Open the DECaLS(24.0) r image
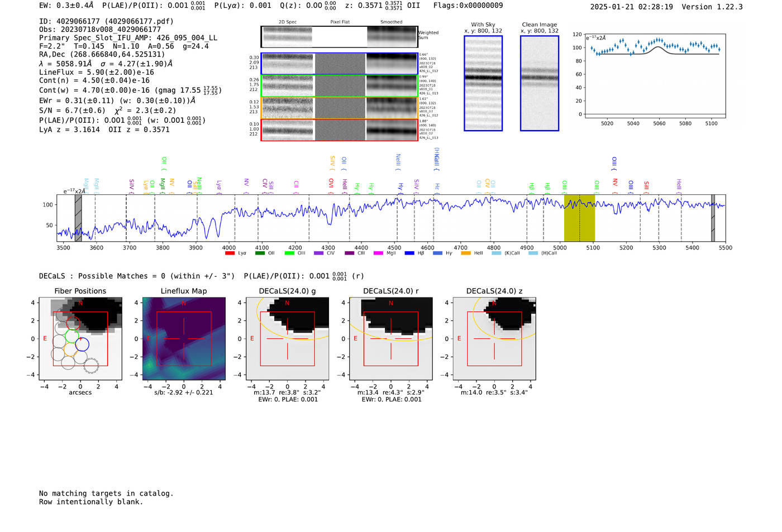Image resolution: width=782 pixels, height=532 pixels. [391, 338]
